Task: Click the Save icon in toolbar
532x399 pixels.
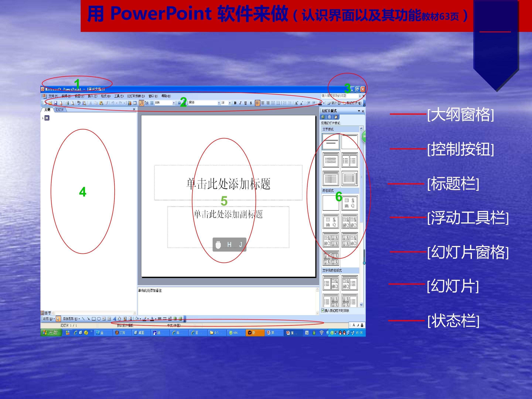Action: click(x=56, y=103)
